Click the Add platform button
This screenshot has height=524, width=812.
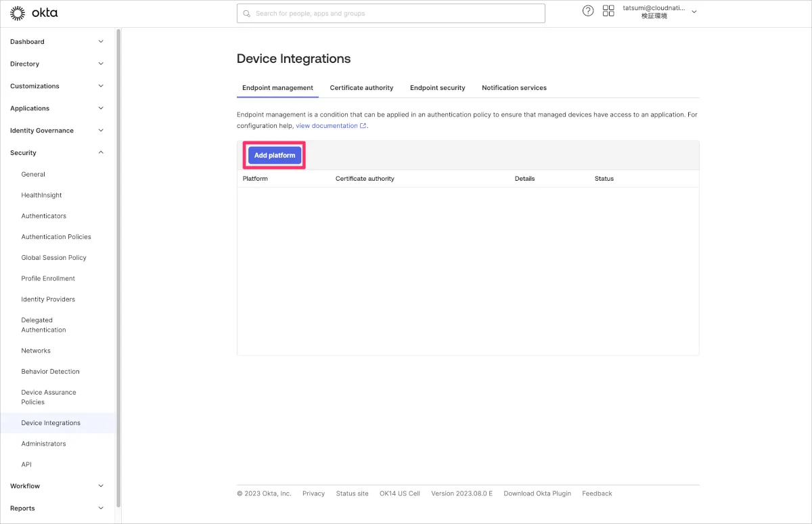pyautogui.click(x=275, y=156)
